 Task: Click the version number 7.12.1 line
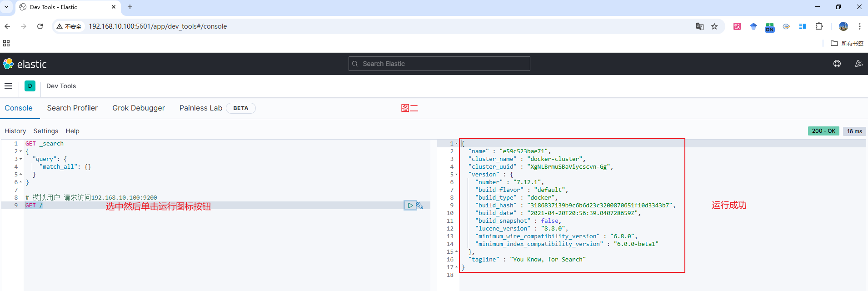[x=509, y=182]
